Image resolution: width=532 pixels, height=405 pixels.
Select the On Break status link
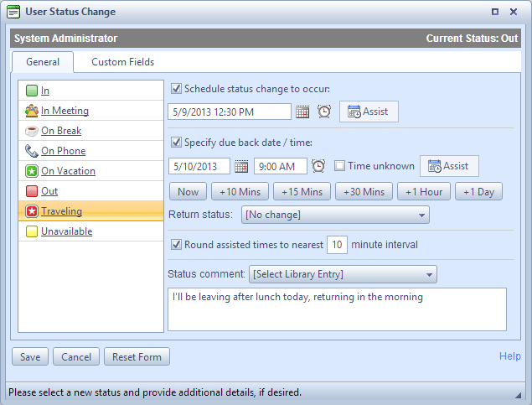[x=61, y=131]
